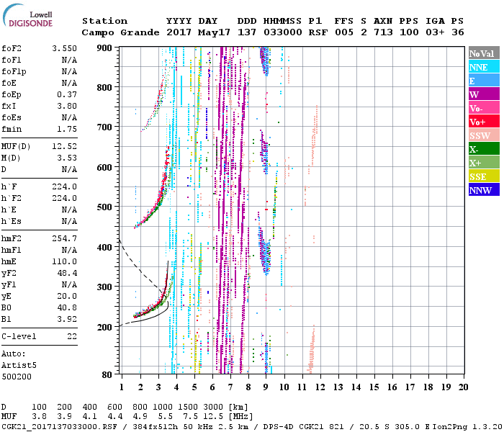Click the MUF(D) value 12.52
The width and height of the screenshot is (504, 432).
tap(64, 146)
